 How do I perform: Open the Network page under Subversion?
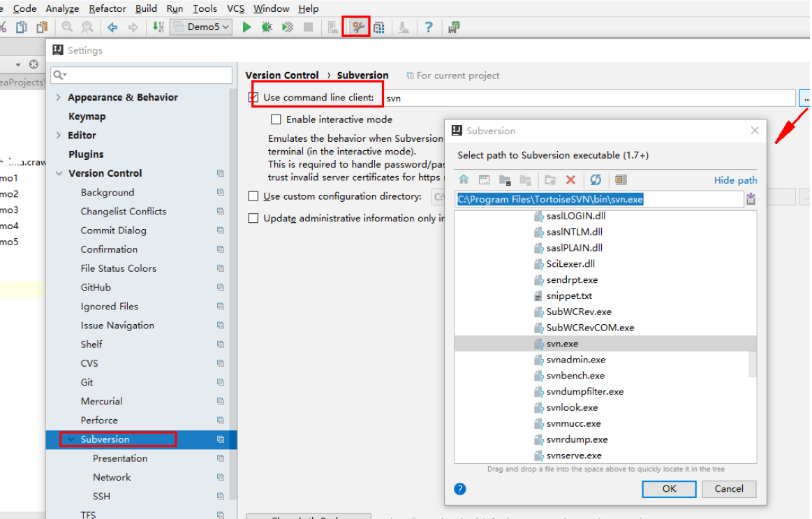pyautogui.click(x=112, y=478)
